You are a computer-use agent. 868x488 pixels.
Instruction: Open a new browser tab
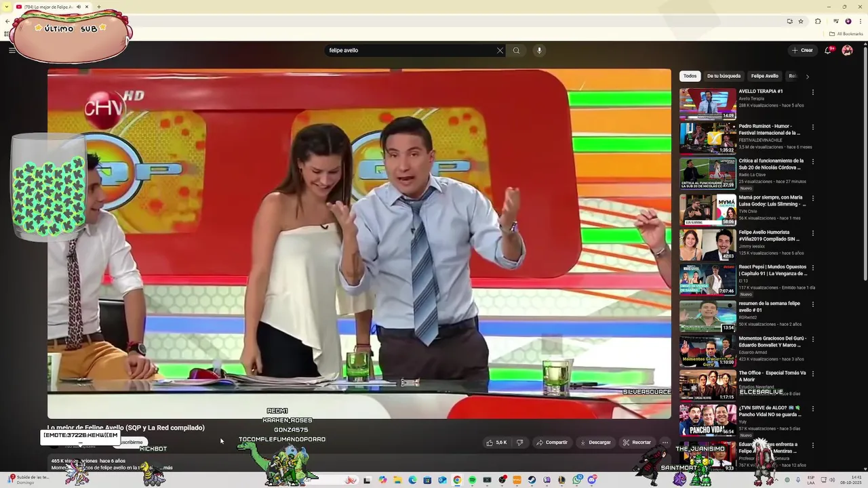click(x=99, y=7)
